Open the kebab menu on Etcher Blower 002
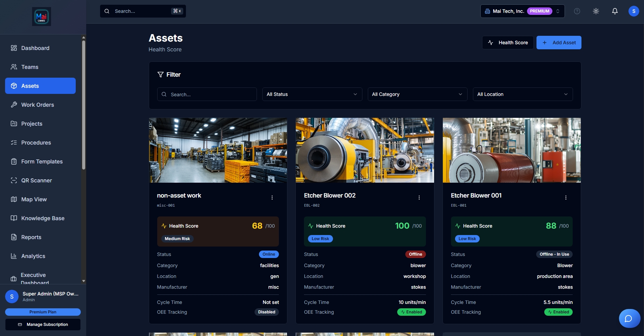Image resolution: width=644 pixels, height=336 pixels. tap(419, 197)
